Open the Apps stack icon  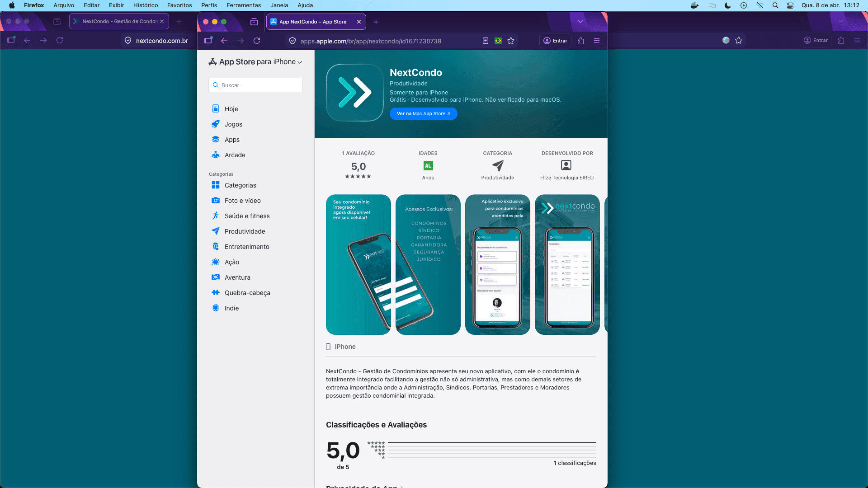click(216, 140)
